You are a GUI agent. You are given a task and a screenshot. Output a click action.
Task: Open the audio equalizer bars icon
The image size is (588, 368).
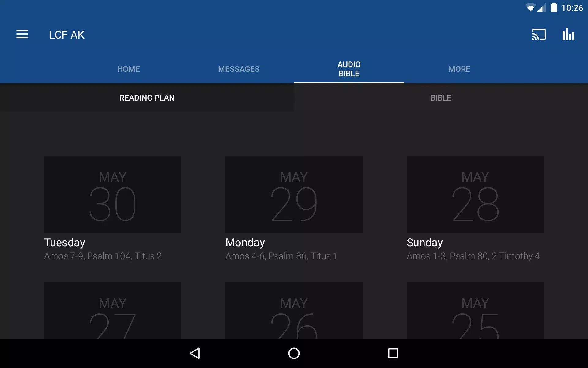(568, 34)
